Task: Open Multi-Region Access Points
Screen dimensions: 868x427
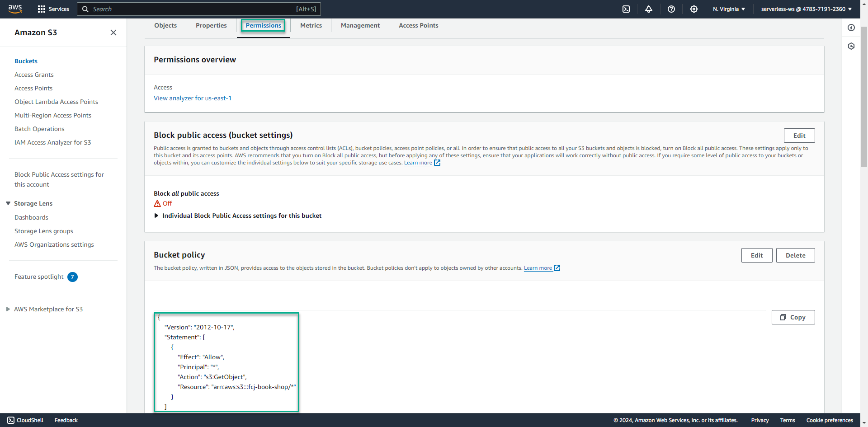Action: tap(53, 115)
